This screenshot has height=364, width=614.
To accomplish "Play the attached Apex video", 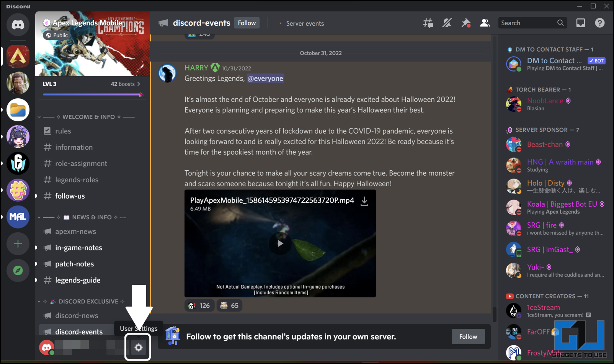I will tap(280, 243).
